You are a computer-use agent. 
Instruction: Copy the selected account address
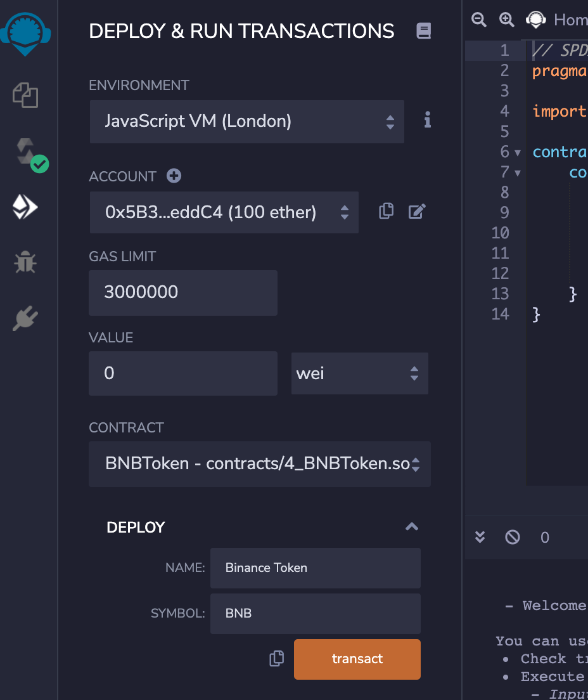pos(387,211)
